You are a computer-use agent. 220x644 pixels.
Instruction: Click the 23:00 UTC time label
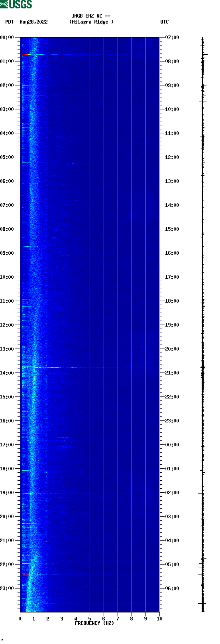[172, 421]
